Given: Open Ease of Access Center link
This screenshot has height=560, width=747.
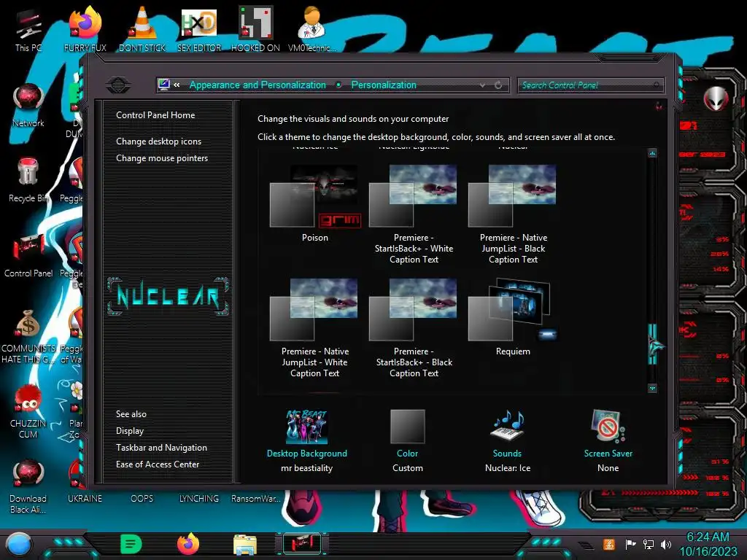Looking at the screenshot, I should coord(158,464).
